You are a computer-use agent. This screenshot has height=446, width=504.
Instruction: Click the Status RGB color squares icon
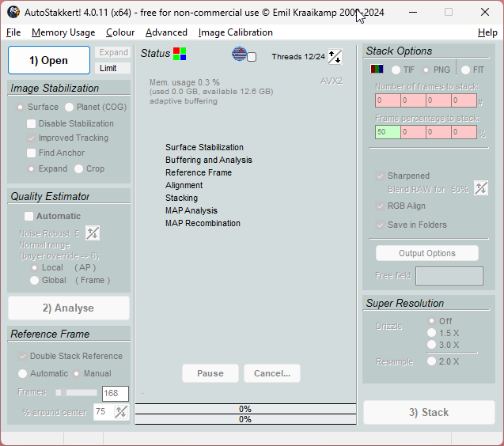pyautogui.click(x=180, y=54)
